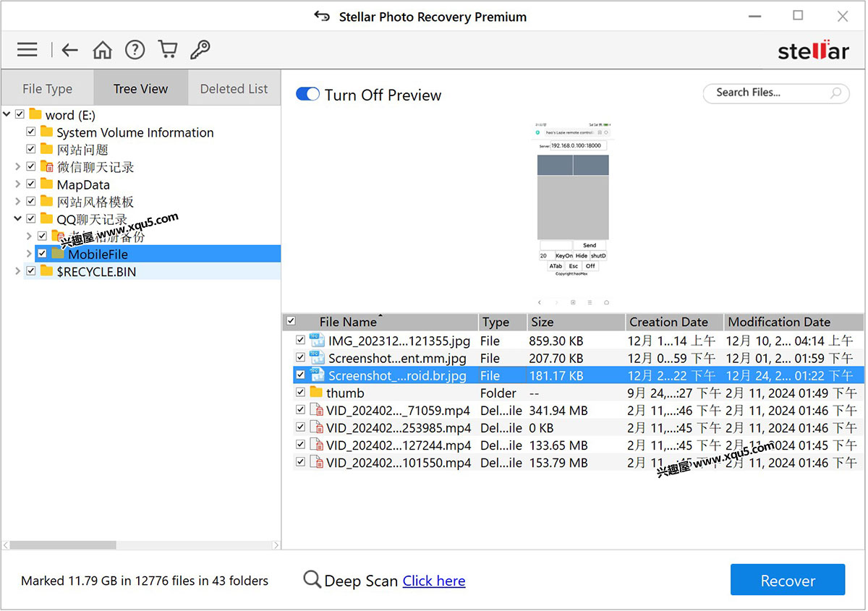Open the Help question mark icon
This screenshot has height=611, width=868.
[135, 50]
